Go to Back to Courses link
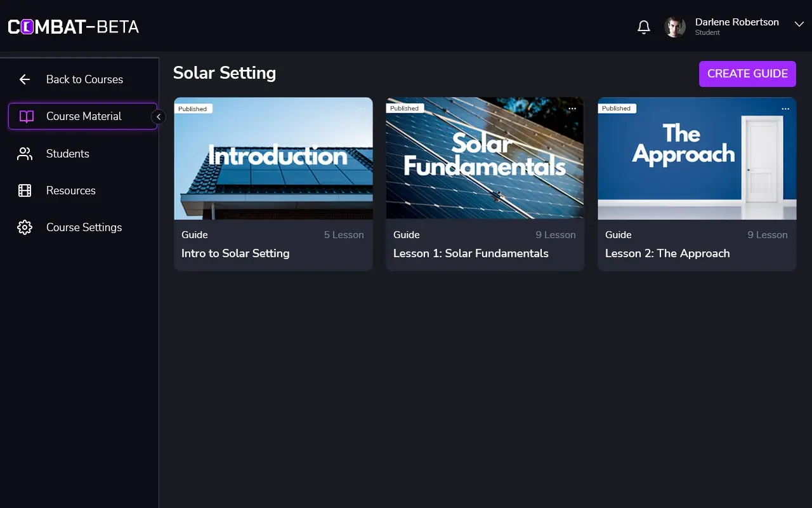This screenshot has height=508, width=812. [x=84, y=79]
